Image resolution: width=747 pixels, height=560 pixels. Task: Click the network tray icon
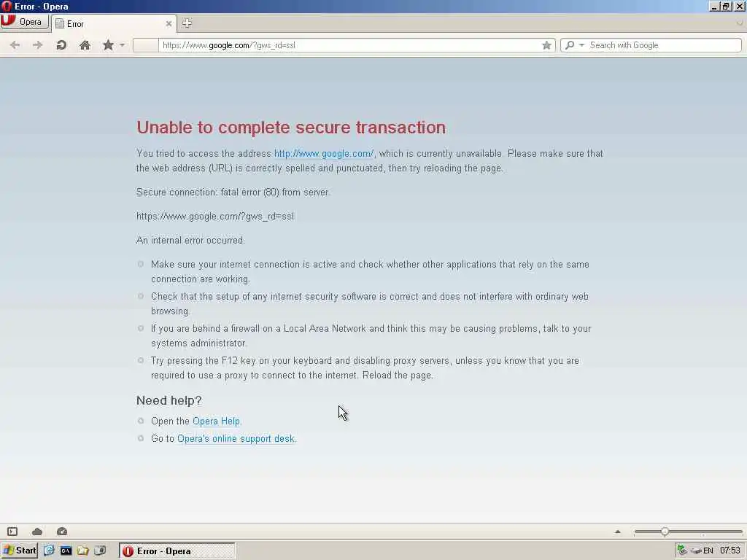tap(682, 551)
